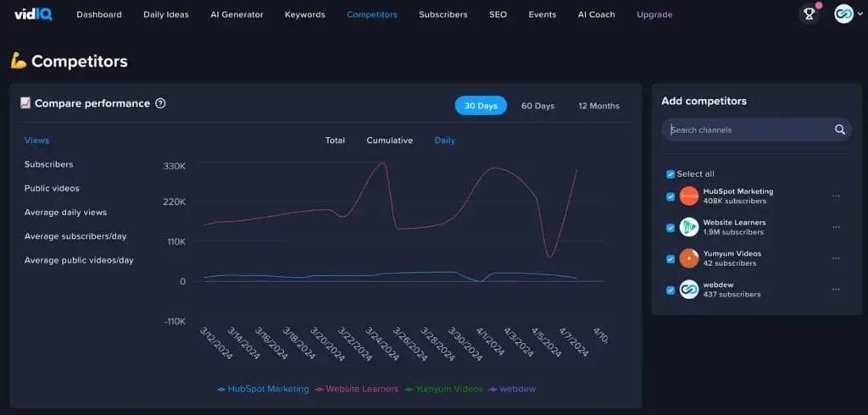Click the Compare performance help icon
Viewport: 868px width, 415px height.
[160, 103]
